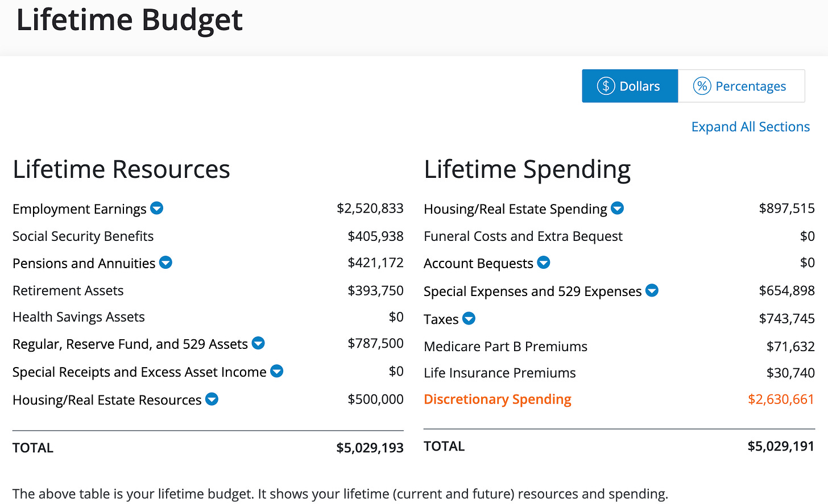Click the Medicare Part B Premiums label

[506, 347]
